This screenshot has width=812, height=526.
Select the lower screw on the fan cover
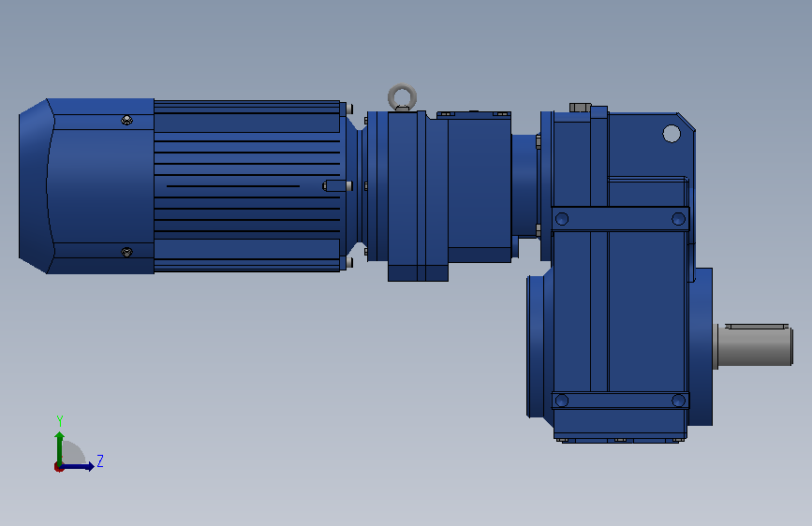pos(126,252)
